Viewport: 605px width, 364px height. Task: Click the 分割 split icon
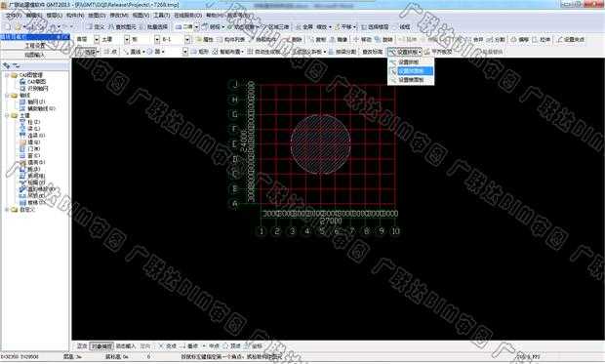tap(496, 39)
